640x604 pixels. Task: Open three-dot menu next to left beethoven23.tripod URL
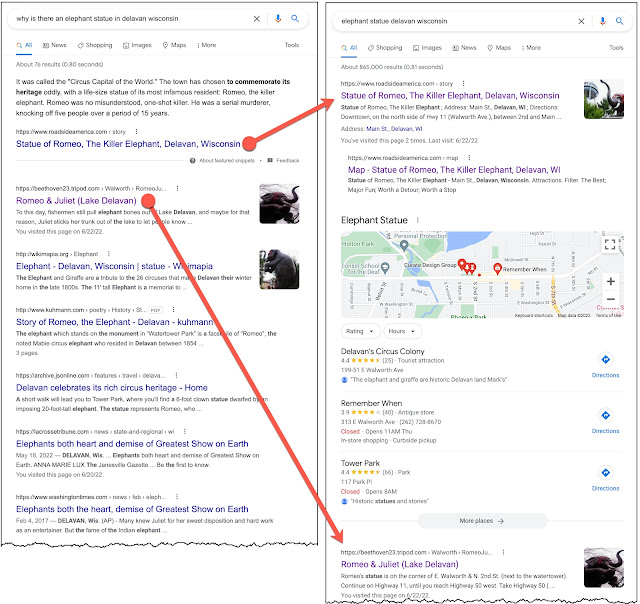(177, 189)
